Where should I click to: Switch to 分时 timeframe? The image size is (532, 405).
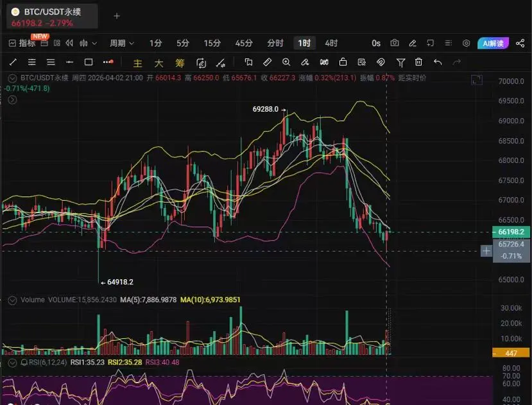tap(275, 43)
